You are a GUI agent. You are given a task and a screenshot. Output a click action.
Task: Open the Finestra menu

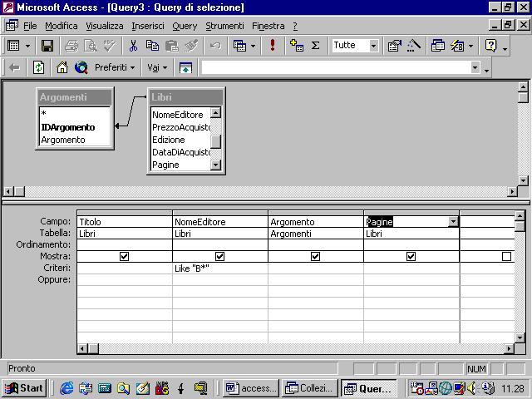click(x=268, y=26)
